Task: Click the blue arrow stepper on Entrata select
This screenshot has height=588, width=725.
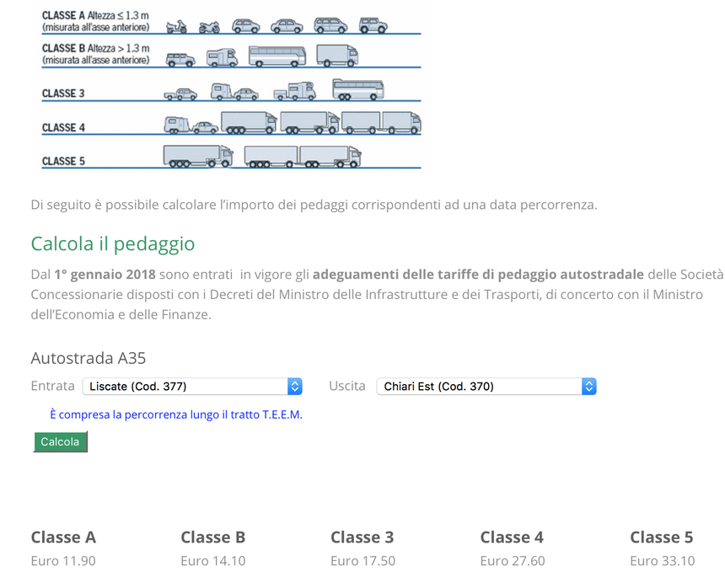Action: coord(295,387)
